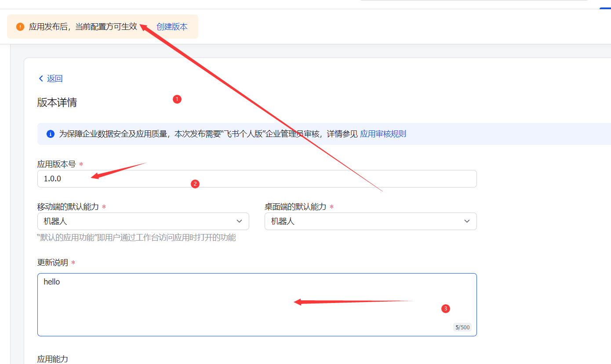Screen dimensions: 611x364
Task: Click the blue info icon in the notice
Action: [x=51, y=134]
